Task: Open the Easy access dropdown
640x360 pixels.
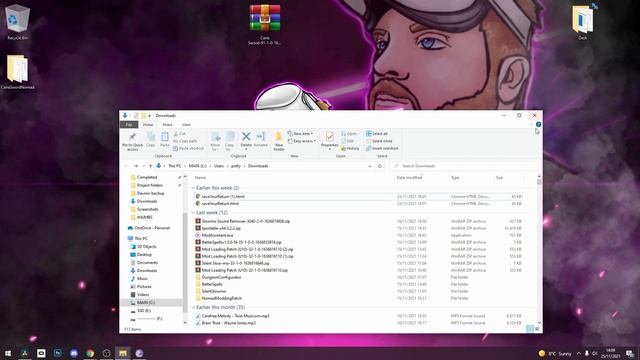Action: pos(302,141)
